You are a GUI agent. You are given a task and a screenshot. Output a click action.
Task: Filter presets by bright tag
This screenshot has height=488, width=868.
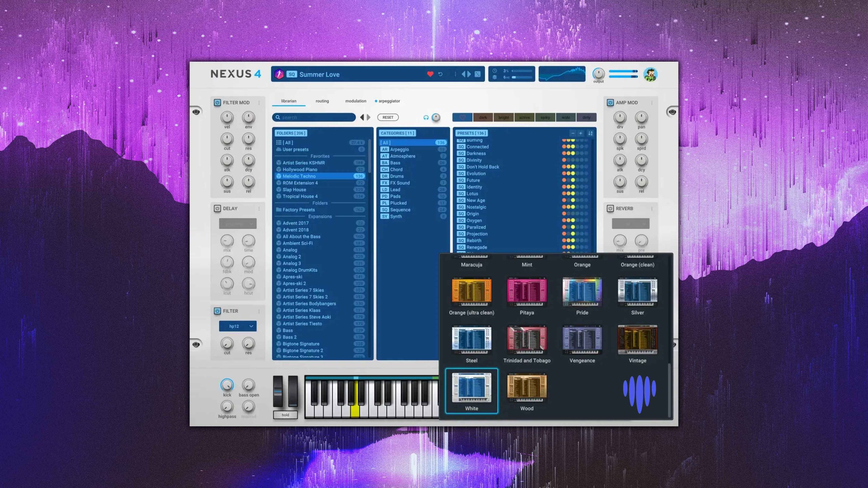pyautogui.click(x=504, y=117)
